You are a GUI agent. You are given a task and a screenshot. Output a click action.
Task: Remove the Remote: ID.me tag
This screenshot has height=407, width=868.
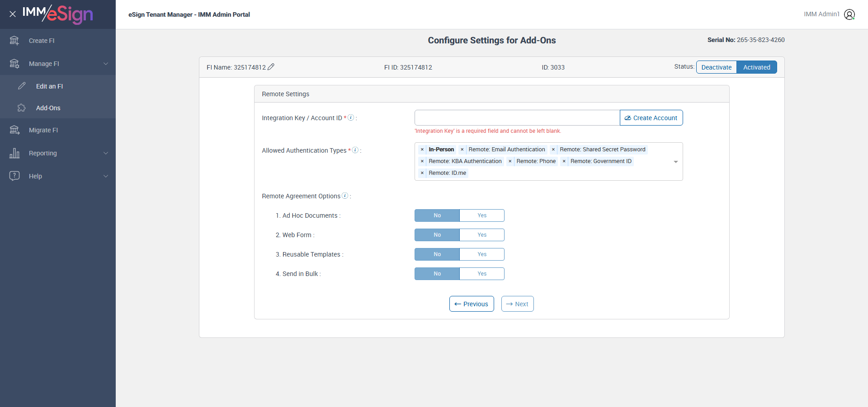tap(422, 173)
